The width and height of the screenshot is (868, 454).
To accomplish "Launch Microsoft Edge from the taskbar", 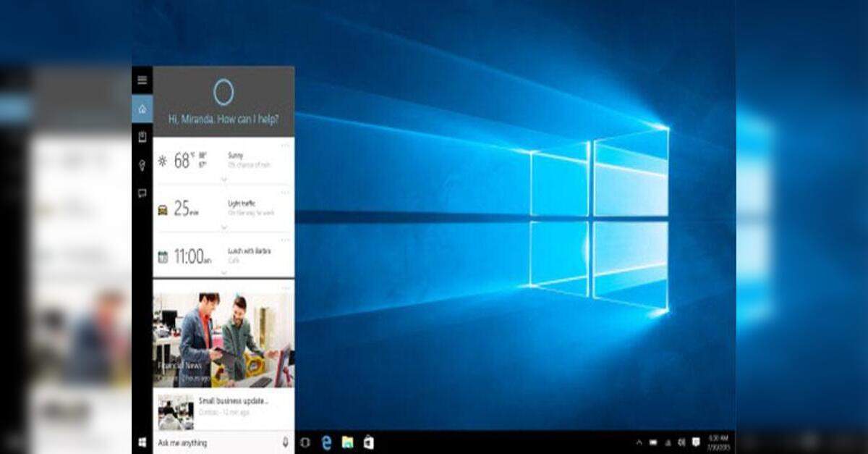I will pos(326,442).
